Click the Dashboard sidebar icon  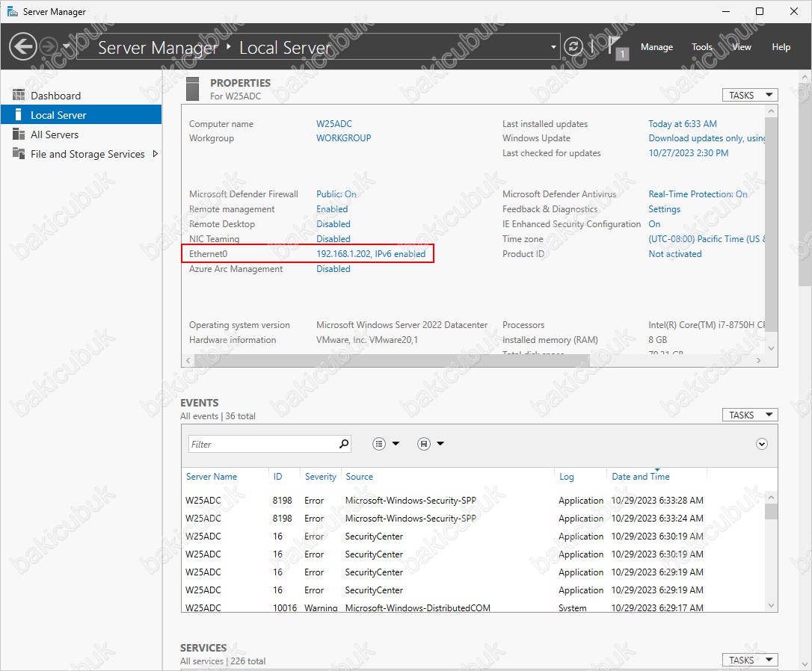coord(19,95)
